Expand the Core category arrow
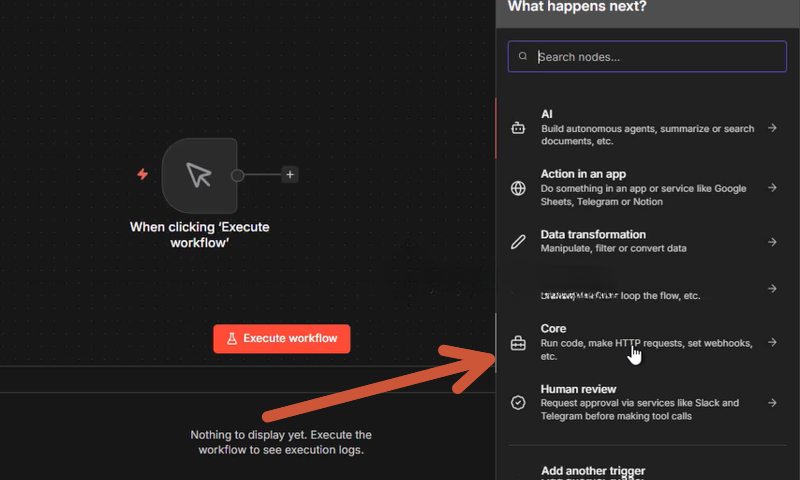The image size is (800, 480). pyautogui.click(x=772, y=342)
